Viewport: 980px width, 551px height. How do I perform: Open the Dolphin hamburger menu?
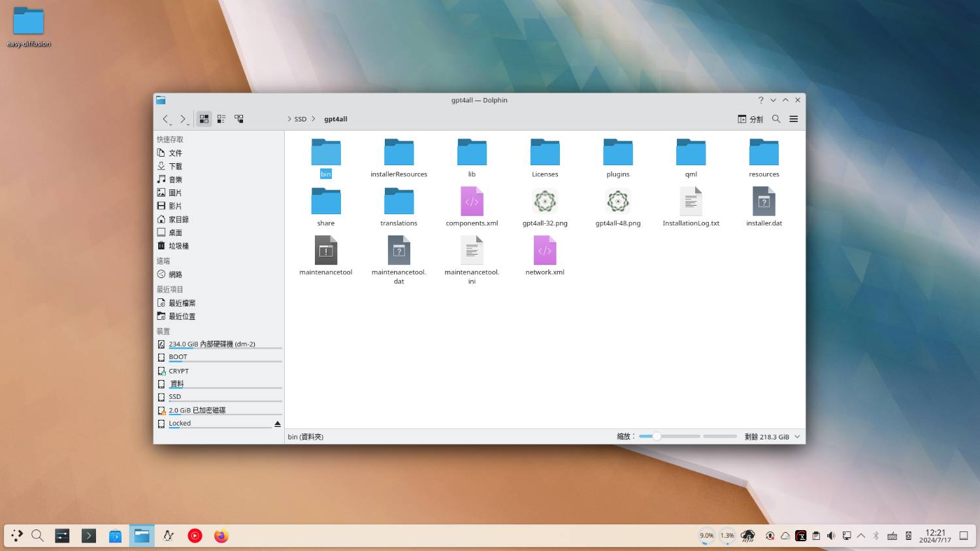tap(794, 119)
